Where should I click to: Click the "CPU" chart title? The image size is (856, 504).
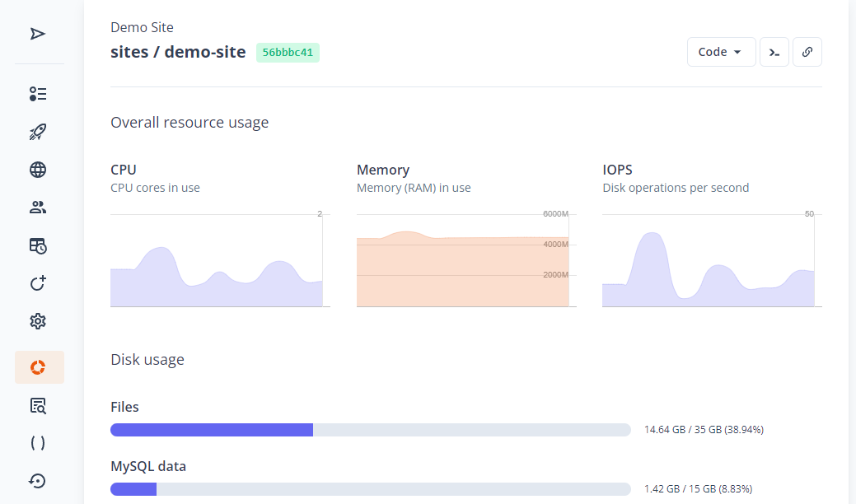click(x=124, y=170)
